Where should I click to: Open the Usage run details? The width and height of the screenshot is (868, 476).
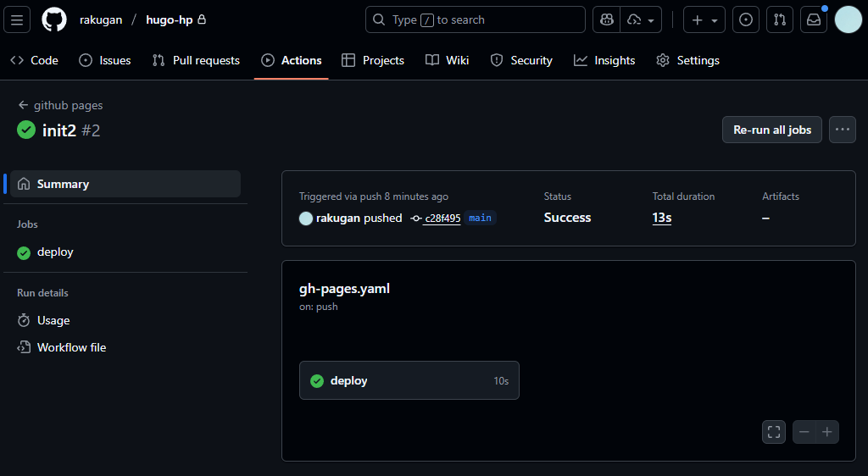pos(125,321)
